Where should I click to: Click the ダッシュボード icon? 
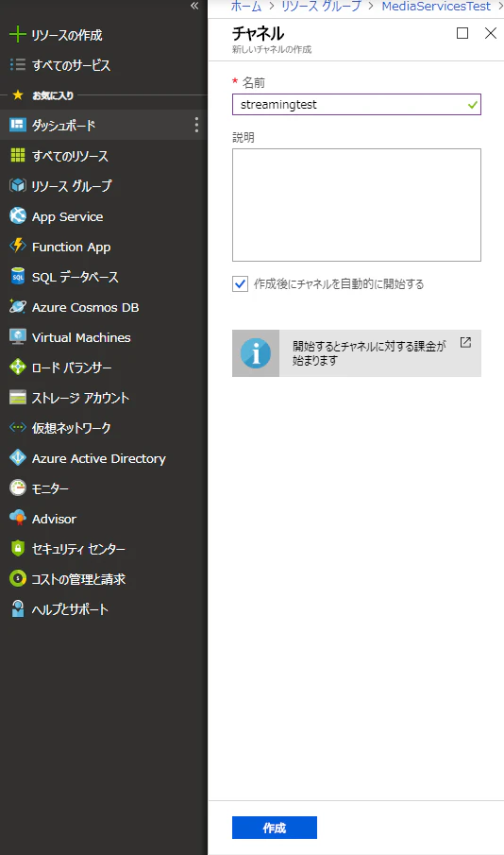(x=17, y=125)
